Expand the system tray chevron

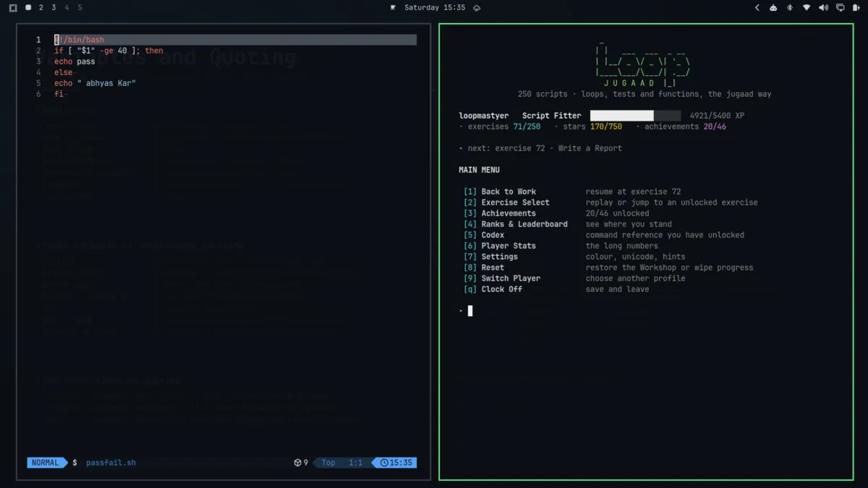coord(757,7)
